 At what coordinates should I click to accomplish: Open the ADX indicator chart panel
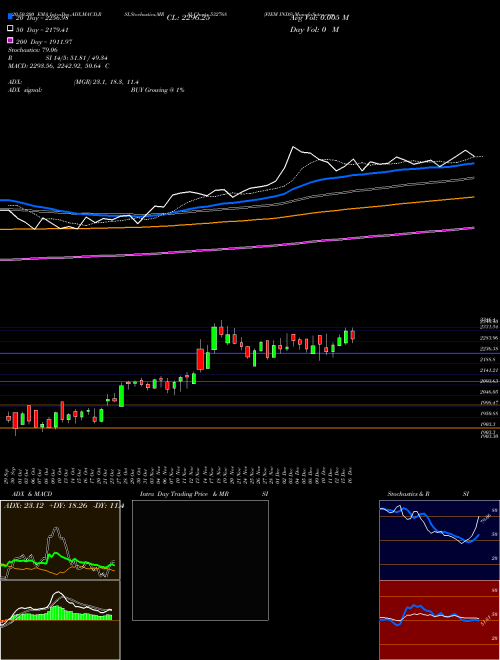click(60, 540)
